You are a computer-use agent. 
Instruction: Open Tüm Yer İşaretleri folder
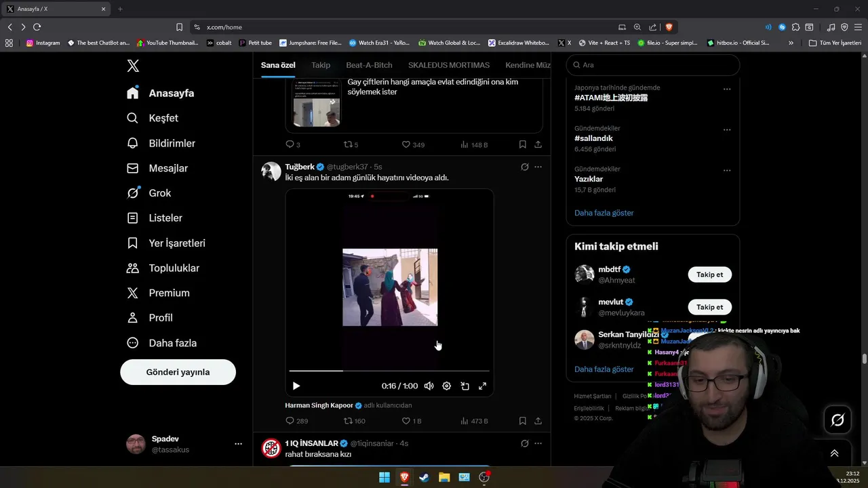coord(835,43)
